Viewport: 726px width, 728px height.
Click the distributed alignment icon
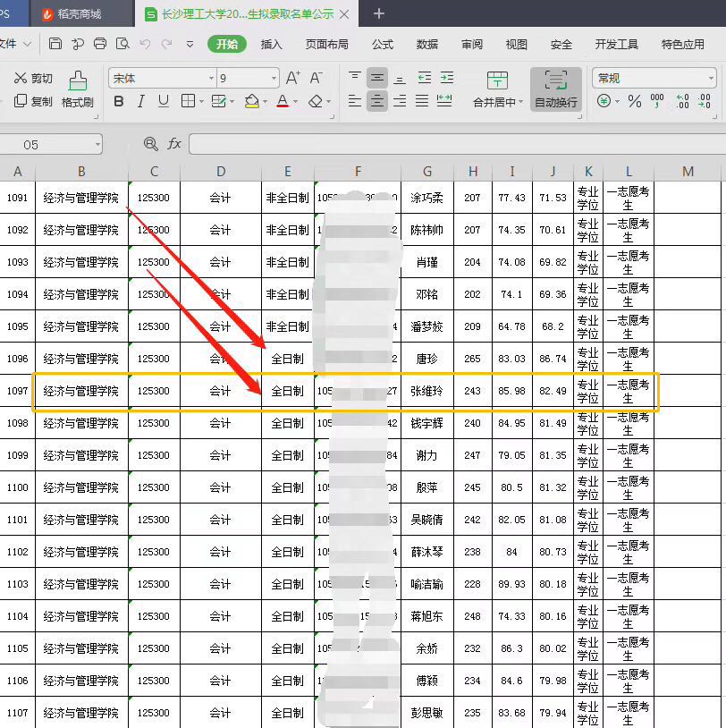444,101
